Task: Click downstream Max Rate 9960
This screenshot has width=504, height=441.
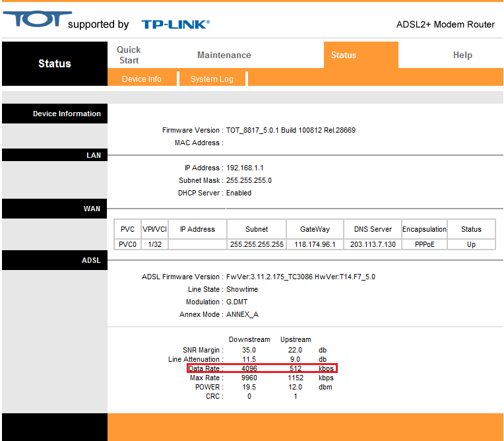Action: tap(249, 378)
